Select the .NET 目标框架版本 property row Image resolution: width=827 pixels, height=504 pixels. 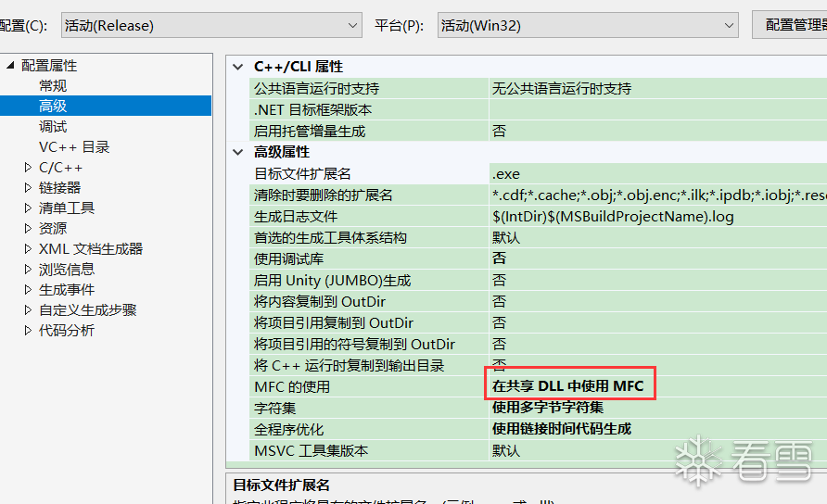click(369, 109)
